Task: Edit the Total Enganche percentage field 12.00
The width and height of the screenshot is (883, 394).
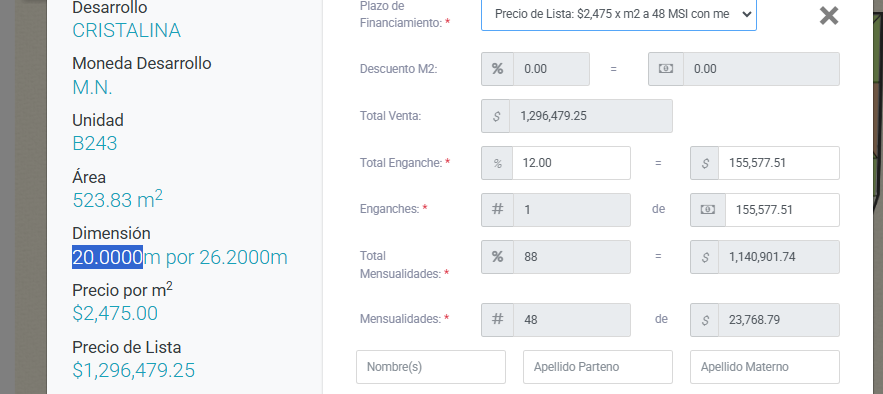Action: pos(571,163)
